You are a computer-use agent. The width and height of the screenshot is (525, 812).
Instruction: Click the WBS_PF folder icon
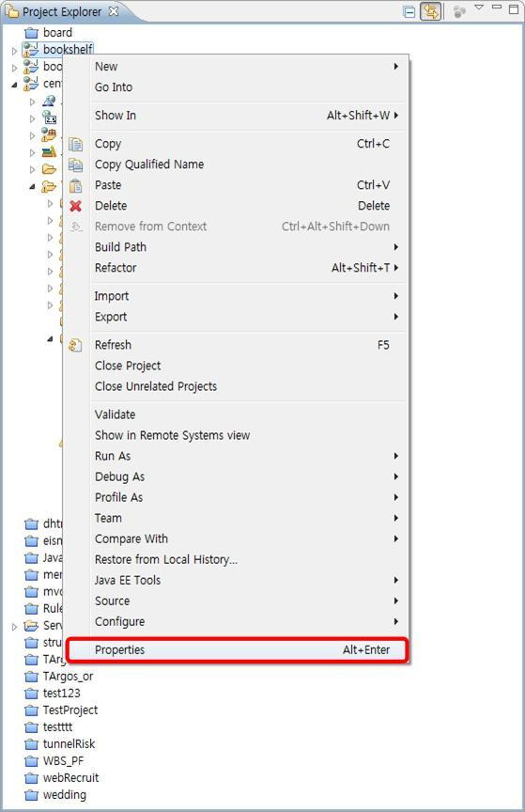click(x=32, y=761)
